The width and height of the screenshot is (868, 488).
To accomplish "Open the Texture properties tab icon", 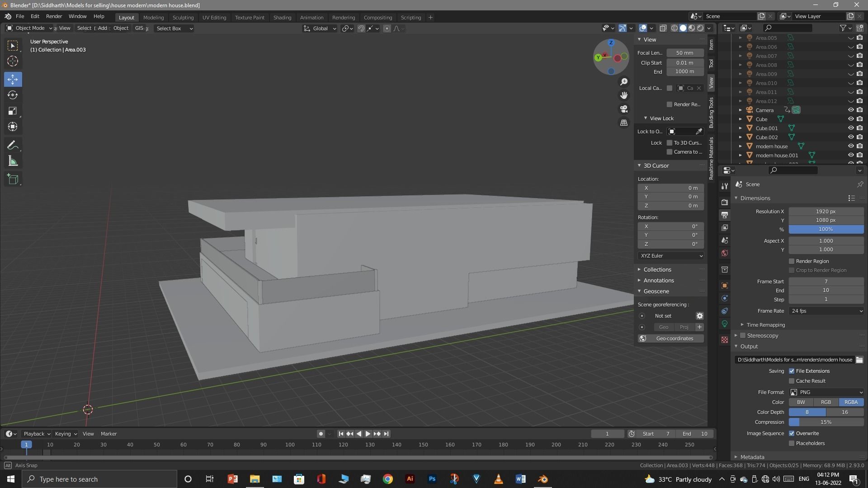I will coord(725,340).
